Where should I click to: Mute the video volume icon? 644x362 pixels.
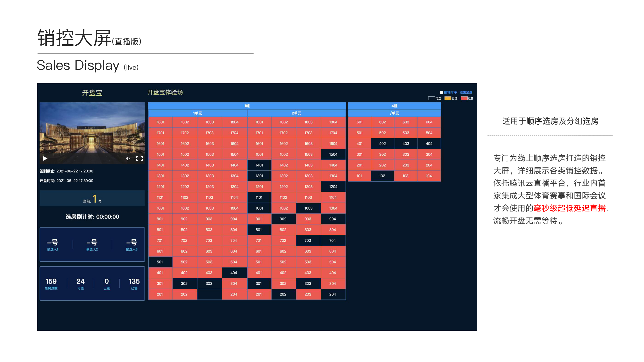pos(128,158)
